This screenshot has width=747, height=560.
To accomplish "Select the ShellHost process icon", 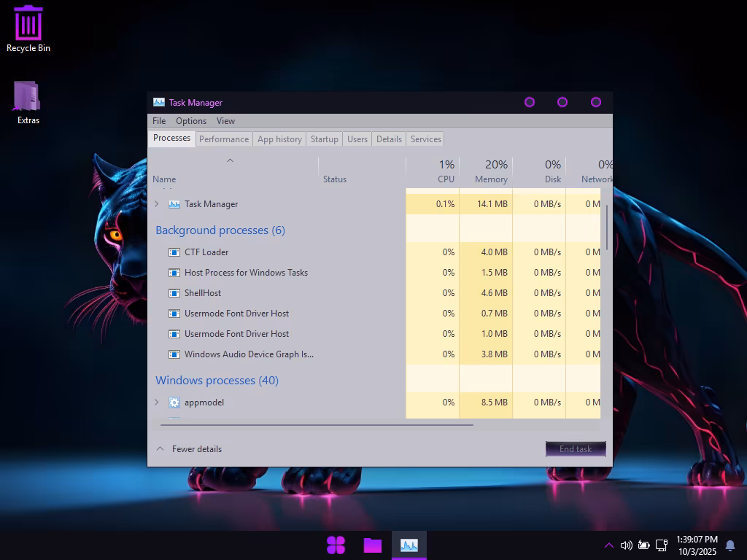I will click(174, 293).
